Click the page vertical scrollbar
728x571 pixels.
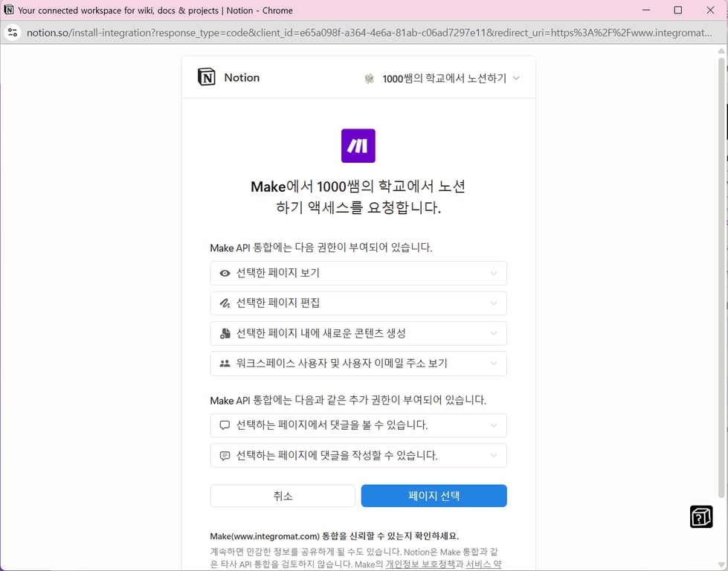tap(721, 279)
